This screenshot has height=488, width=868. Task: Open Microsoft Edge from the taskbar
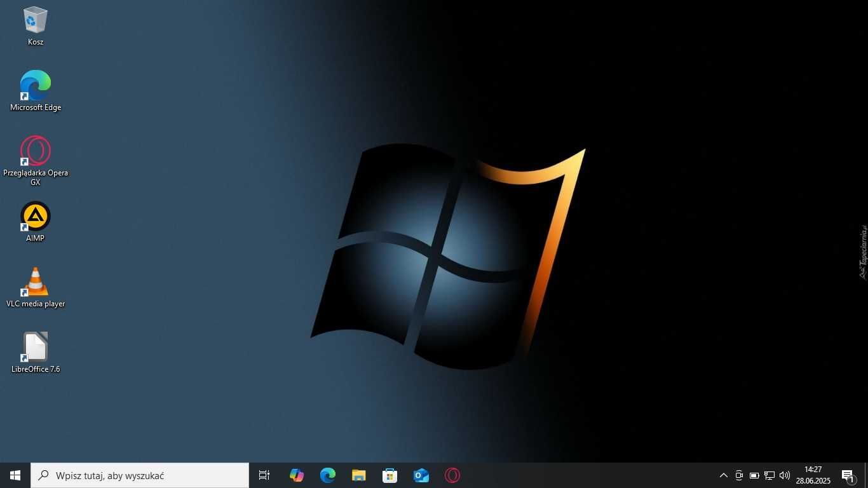coord(328,475)
